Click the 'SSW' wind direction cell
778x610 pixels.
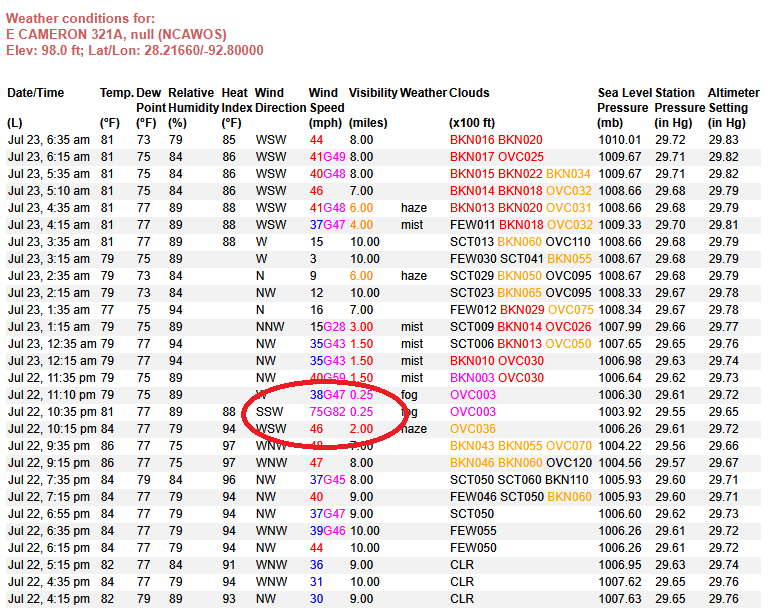[x=269, y=412]
